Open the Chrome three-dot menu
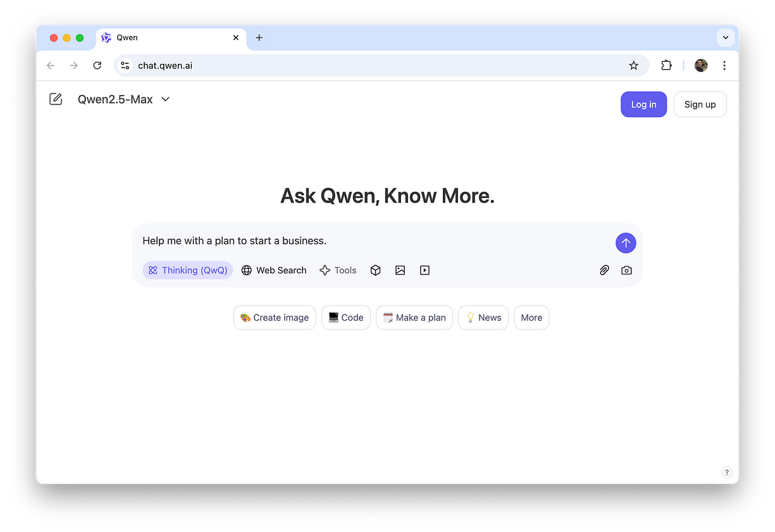Image resolution: width=775 pixels, height=532 pixels. 724,65
